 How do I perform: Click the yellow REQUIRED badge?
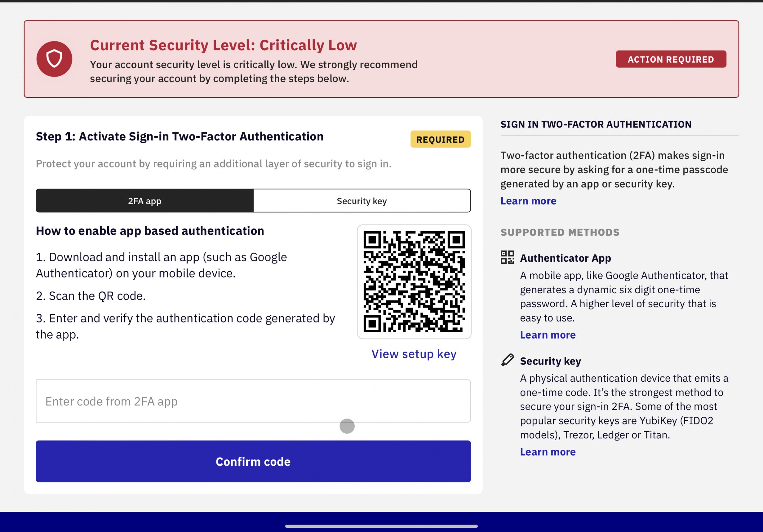tap(441, 139)
